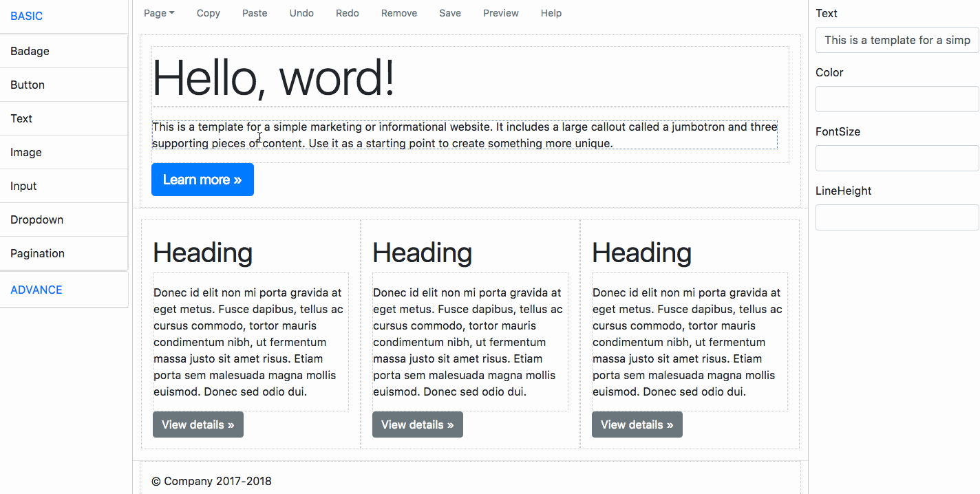Viewport: 980px width, 494px height.
Task: Click the FontSize input field
Action: 897,158
